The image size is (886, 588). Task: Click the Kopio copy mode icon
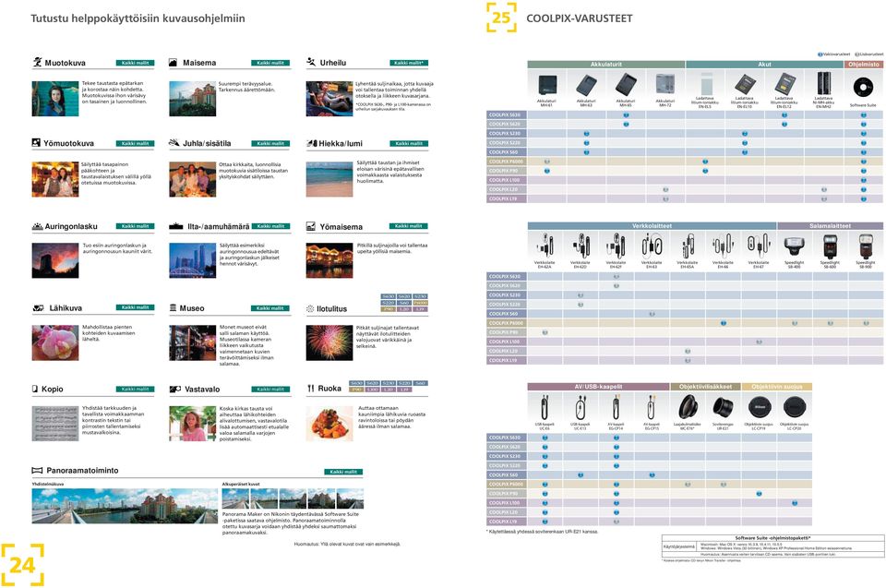35,389
